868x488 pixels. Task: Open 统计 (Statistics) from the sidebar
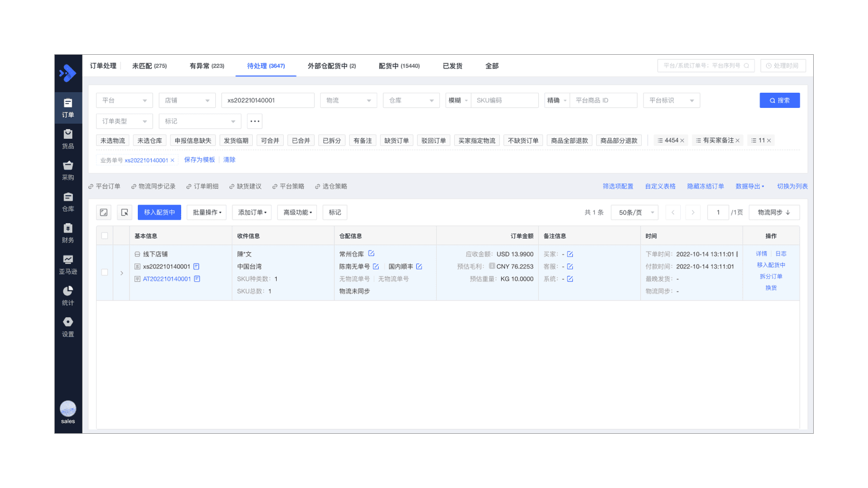(x=68, y=296)
